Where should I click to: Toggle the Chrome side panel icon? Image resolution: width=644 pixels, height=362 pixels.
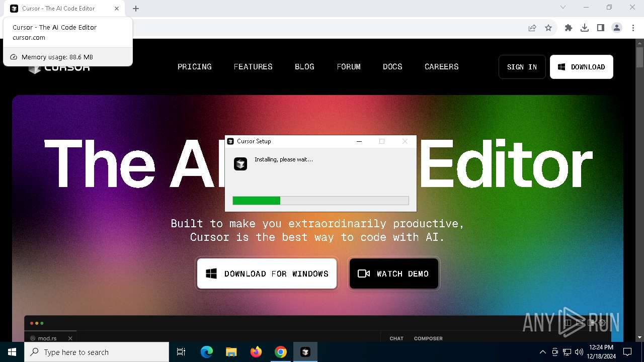(601, 28)
